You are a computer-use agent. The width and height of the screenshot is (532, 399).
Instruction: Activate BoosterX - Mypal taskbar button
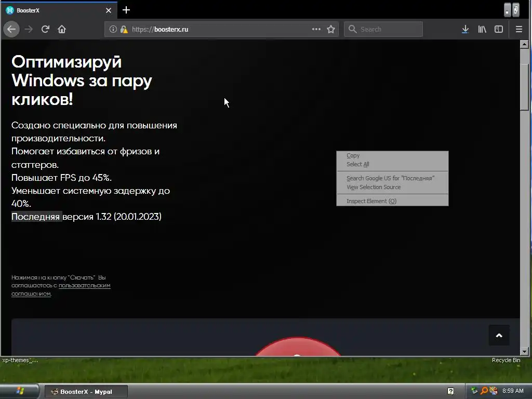click(x=86, y=392)
